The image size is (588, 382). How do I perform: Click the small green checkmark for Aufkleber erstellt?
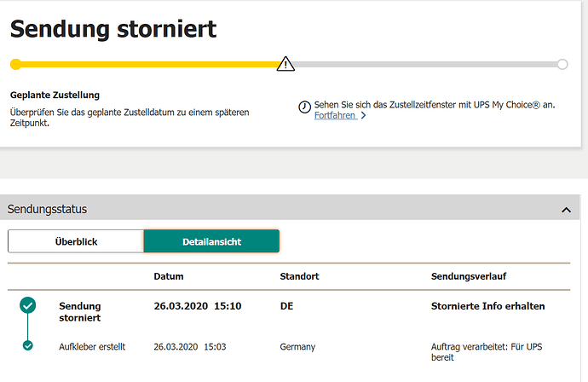tap(28, 345)
